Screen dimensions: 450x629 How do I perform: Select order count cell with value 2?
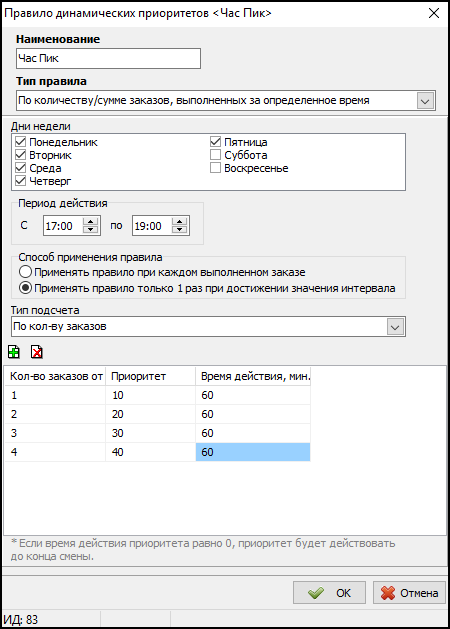(55, 414)
